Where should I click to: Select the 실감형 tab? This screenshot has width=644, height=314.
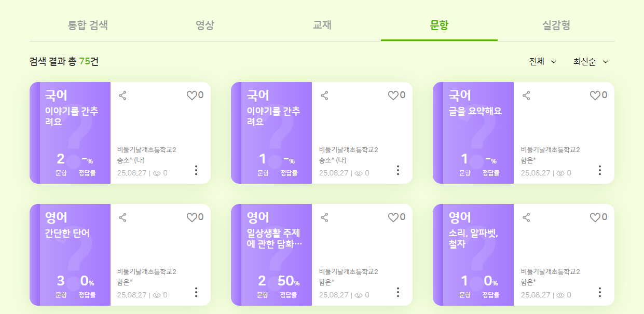(x=556, y=25)
